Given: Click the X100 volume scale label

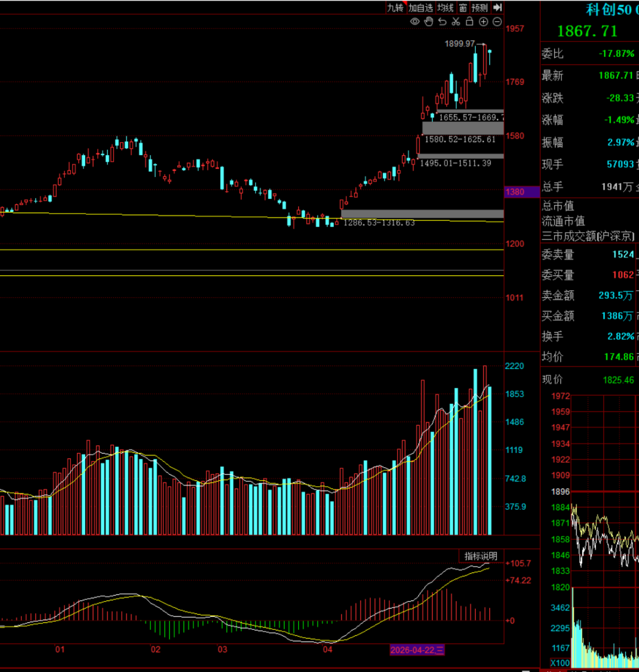Looking at the screenshot, I should click(560, 663).
